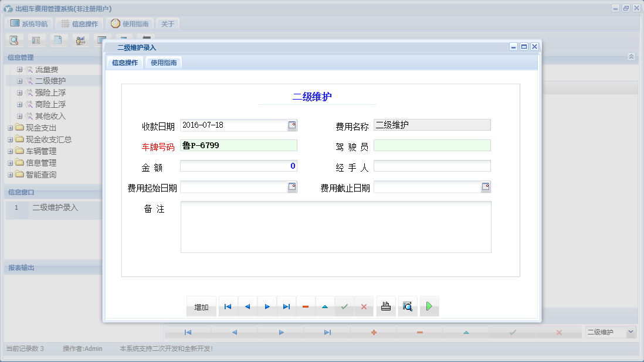Click the 关于 button
The height and width of the screenshot is (362, 644).
click(x=168, y=24)
